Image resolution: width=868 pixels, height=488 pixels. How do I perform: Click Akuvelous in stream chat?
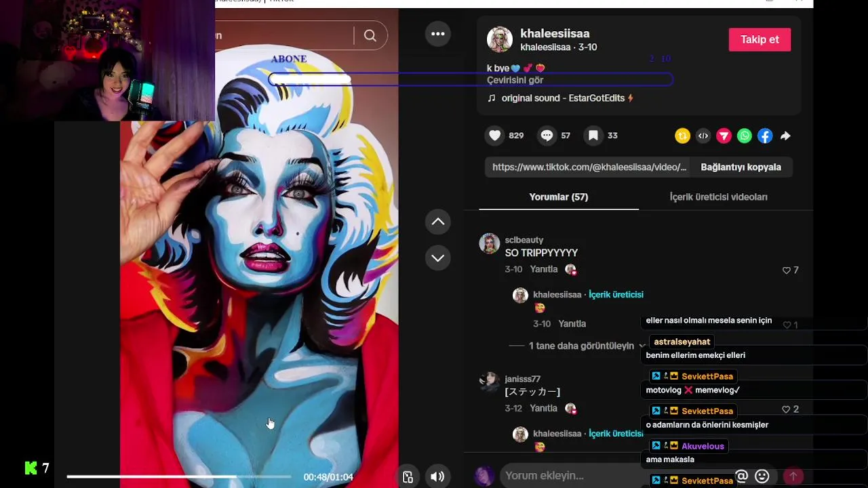(x=703, y=446)
